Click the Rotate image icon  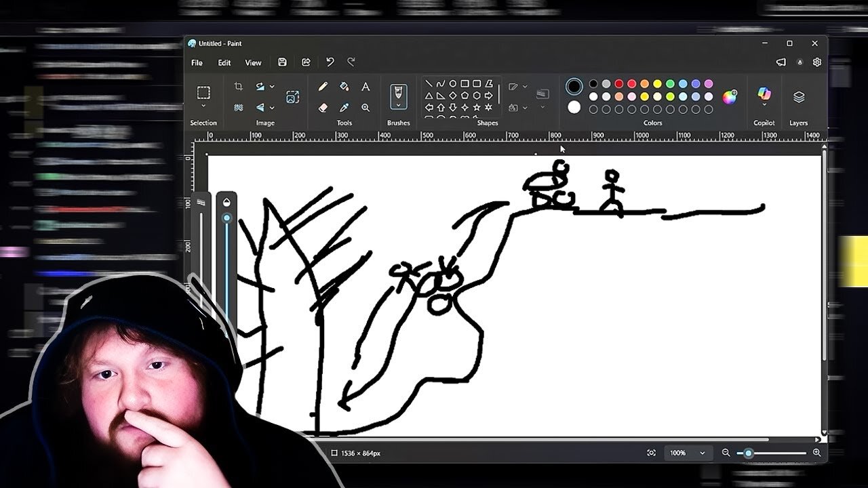click(260, 87)
